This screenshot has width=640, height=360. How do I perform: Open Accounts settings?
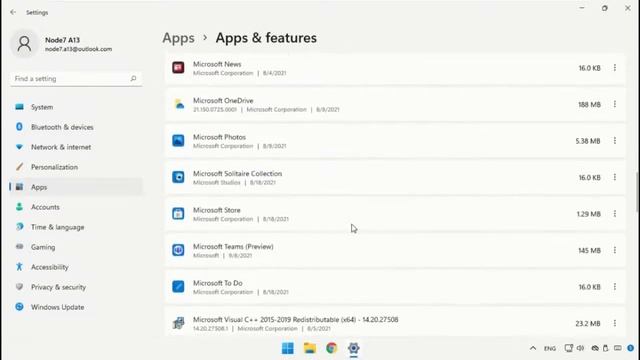pos(76,207)
